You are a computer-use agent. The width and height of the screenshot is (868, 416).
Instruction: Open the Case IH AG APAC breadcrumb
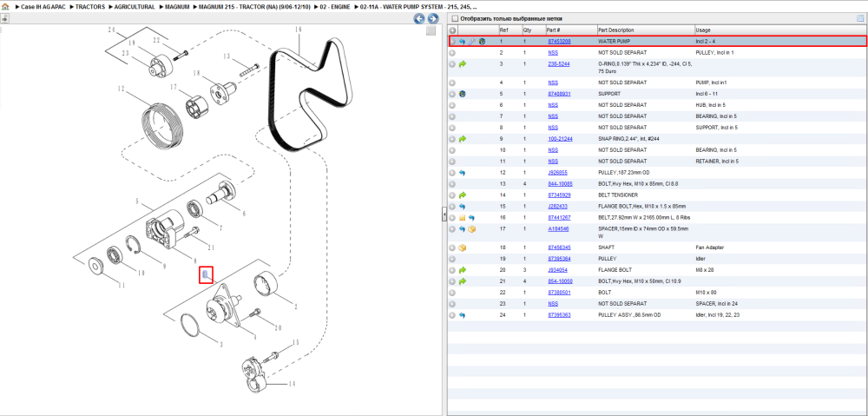point(43,7)
